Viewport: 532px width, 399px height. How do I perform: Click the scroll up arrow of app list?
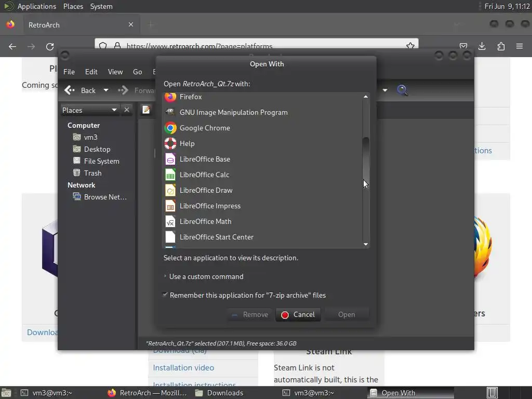click(x=366, y=97)
